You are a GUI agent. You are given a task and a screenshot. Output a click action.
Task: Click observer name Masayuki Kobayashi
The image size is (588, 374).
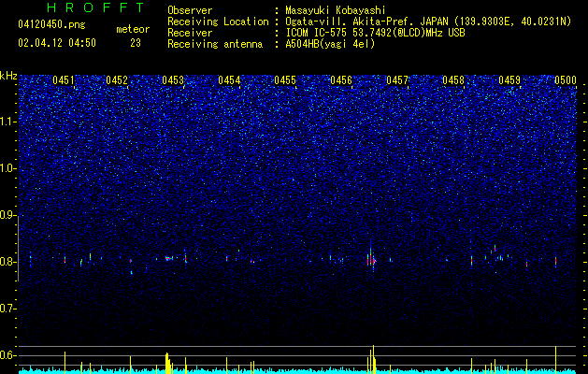click(336, 10)
